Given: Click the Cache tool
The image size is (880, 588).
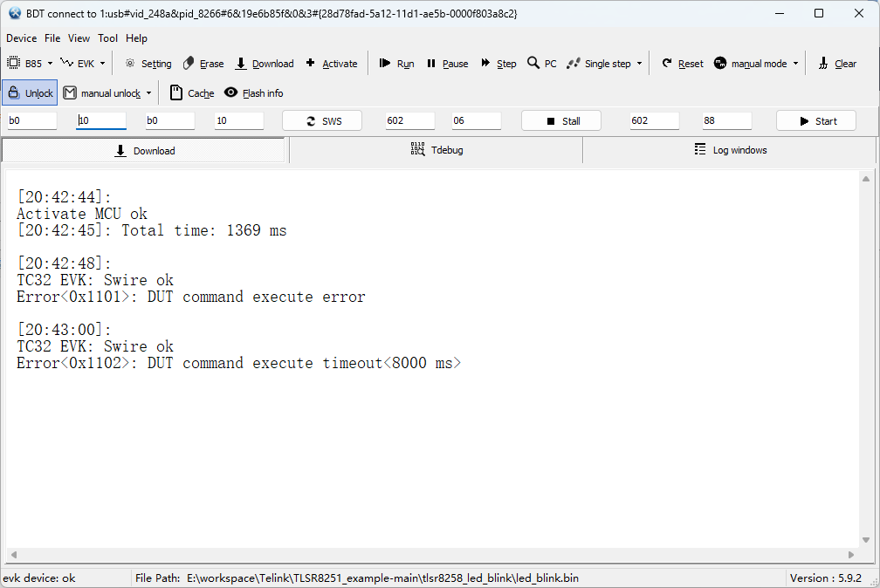Looking at the screenshot, I should (x=192, y=93).
